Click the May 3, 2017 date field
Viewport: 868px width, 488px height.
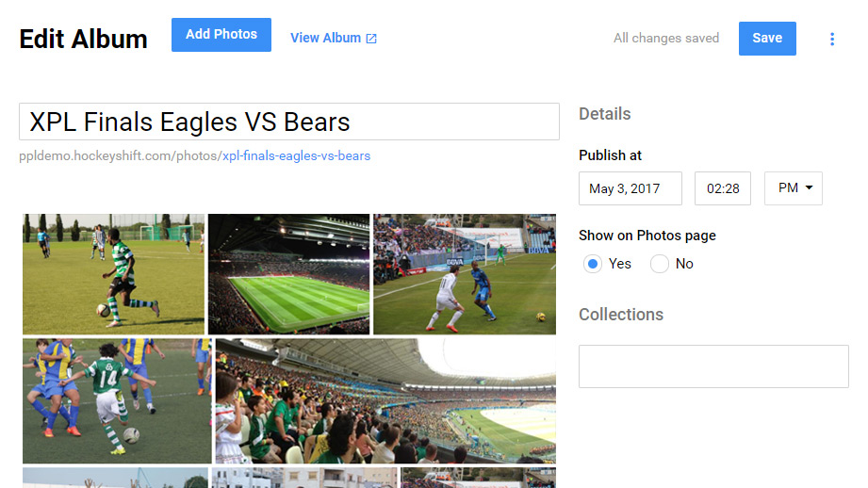[x=630, y=188]
